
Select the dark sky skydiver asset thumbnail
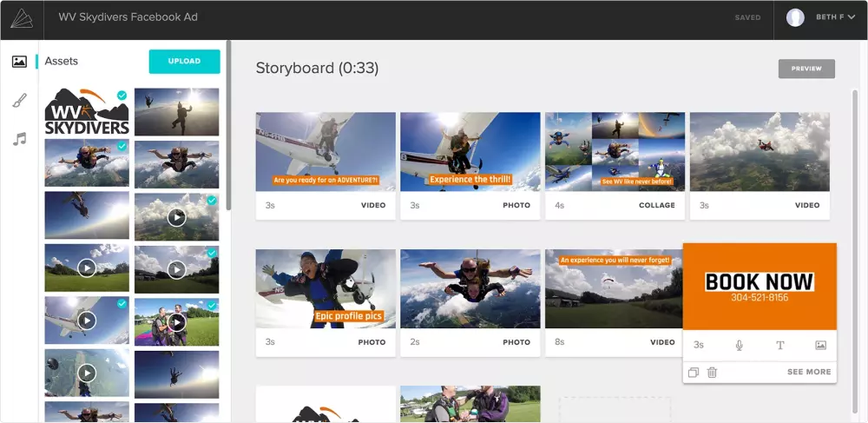click(x=176, y=374)
